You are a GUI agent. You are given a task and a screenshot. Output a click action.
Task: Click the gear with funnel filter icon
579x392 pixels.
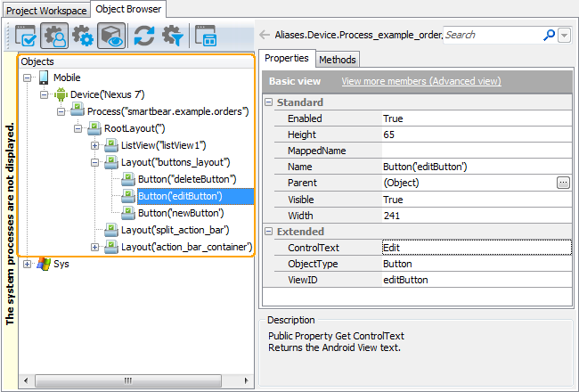pos(172,36)
